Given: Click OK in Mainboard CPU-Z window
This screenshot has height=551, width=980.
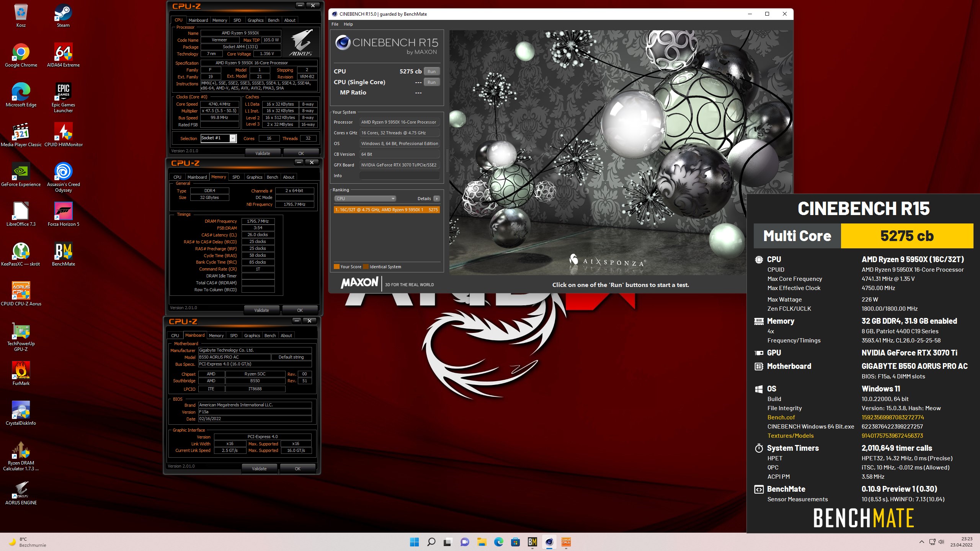Looking at the screenshot, I should point(297,469).
